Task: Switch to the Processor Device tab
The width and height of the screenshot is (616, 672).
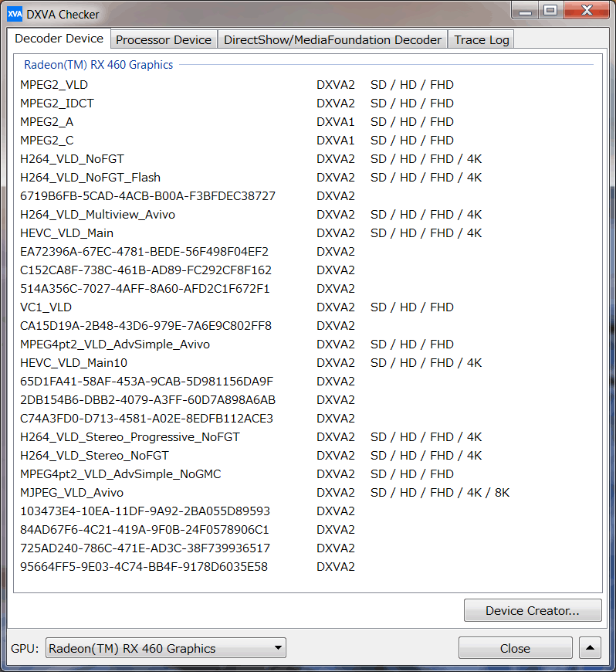Action: tap(164, 40)
